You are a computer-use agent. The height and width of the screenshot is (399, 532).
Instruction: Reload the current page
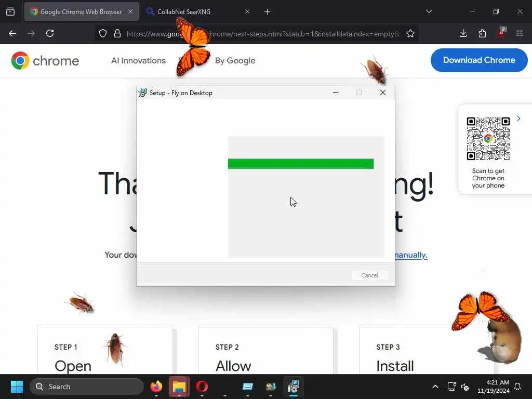(x=50, y=33)
